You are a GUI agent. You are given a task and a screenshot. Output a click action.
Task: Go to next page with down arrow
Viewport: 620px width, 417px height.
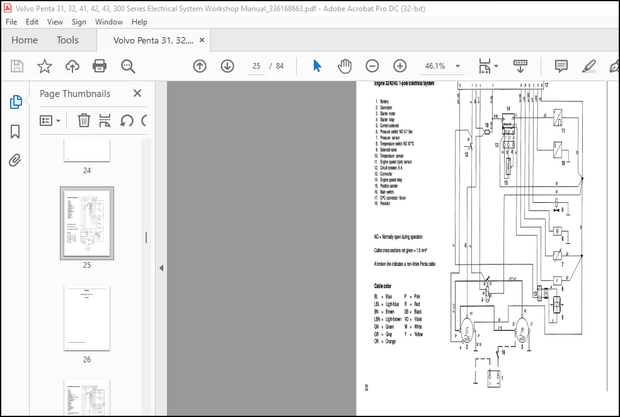(227, 66)
